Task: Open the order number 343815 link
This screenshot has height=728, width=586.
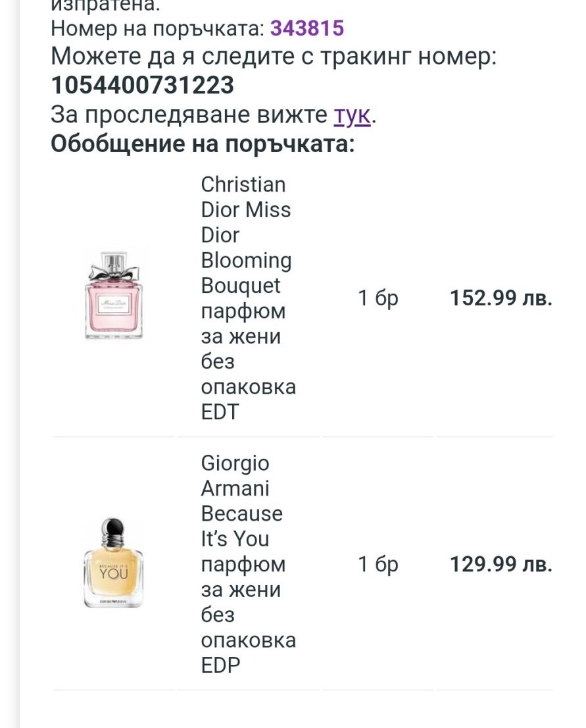Action: [307, 28]
